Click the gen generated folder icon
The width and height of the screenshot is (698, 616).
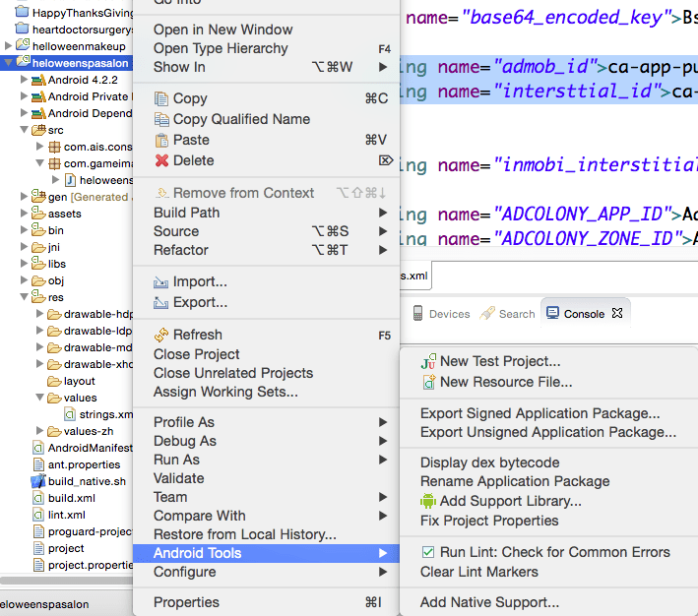(x=38, y=196)
